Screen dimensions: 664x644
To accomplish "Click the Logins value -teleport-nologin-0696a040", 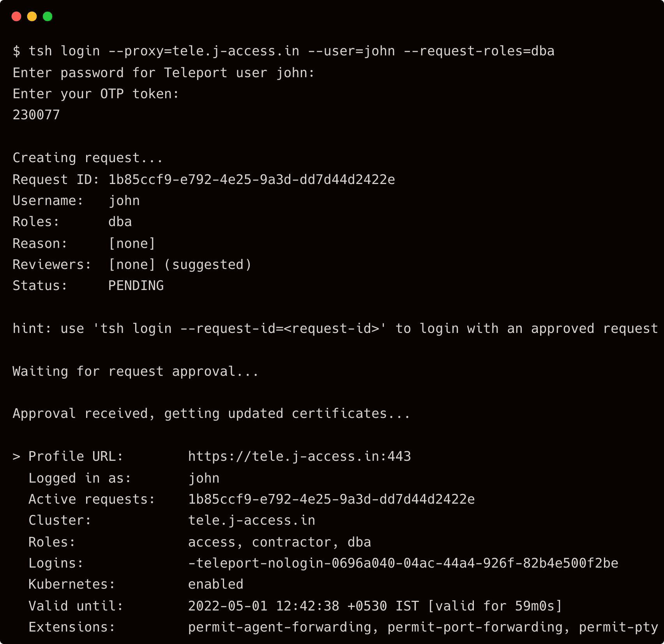I will point(403,563).
